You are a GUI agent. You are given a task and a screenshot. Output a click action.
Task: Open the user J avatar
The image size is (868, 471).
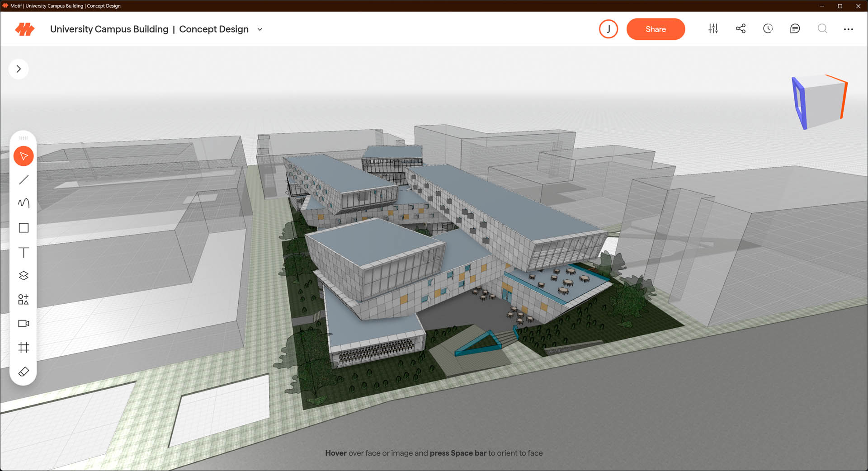608,29
